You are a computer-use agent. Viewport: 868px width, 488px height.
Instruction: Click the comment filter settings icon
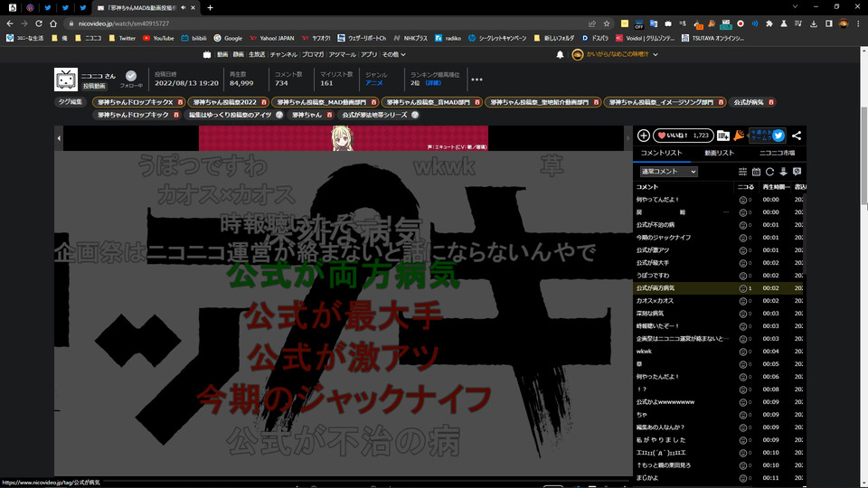742,172
